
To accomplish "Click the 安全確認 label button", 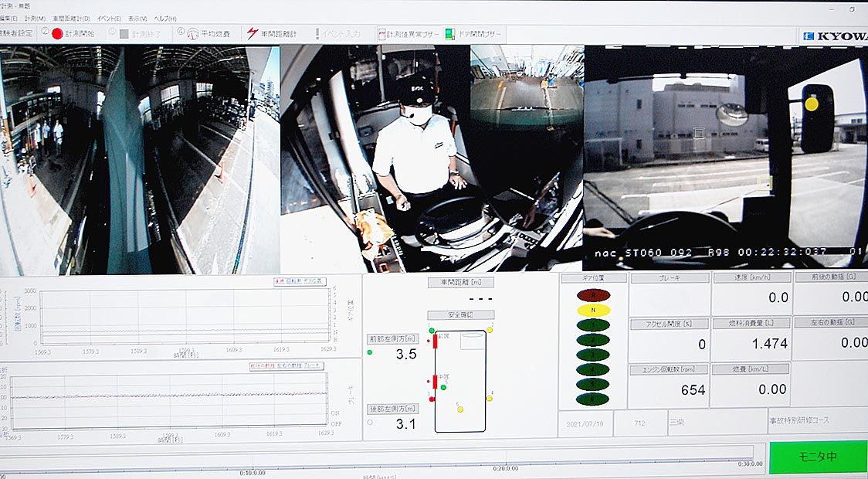I will (460, 315).
